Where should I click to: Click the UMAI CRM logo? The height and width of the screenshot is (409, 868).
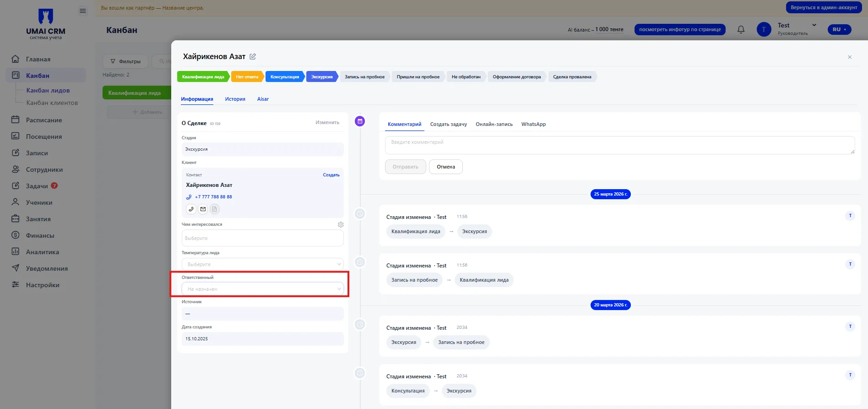coord(46,24)
